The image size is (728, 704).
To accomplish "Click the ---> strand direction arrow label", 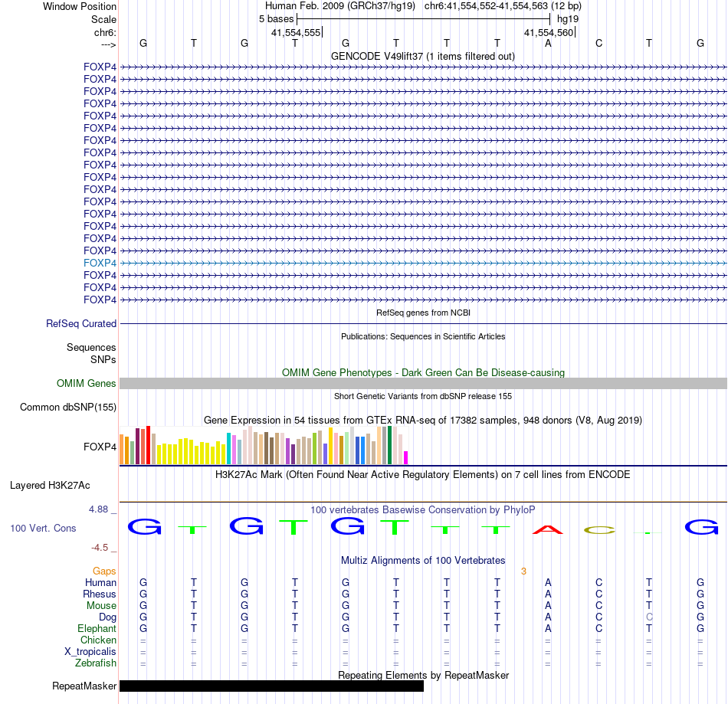I will pos(108,44).
